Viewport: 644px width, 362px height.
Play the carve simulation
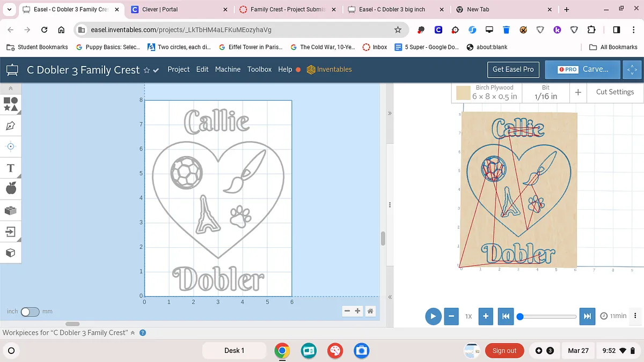(433, 316)
